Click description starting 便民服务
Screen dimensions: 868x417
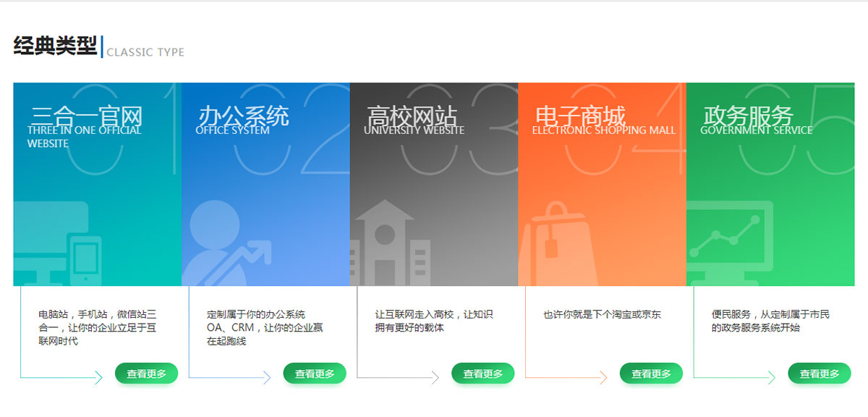pos(770,321)
